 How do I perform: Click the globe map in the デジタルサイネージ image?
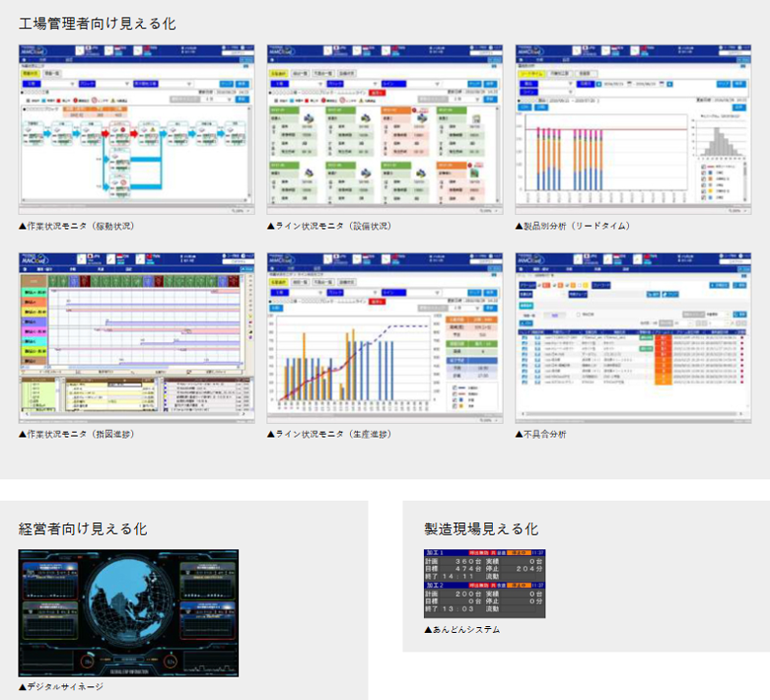(x=129, y=612)
